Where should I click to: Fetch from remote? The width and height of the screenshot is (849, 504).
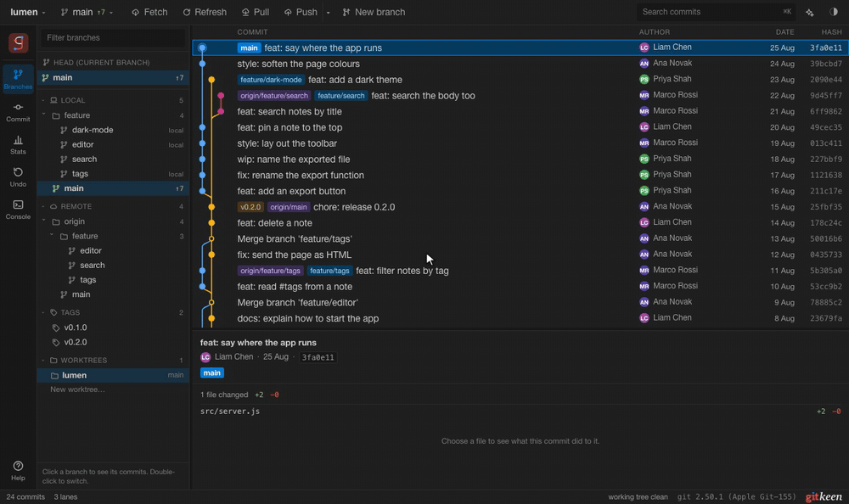click(x=149, y=12)
